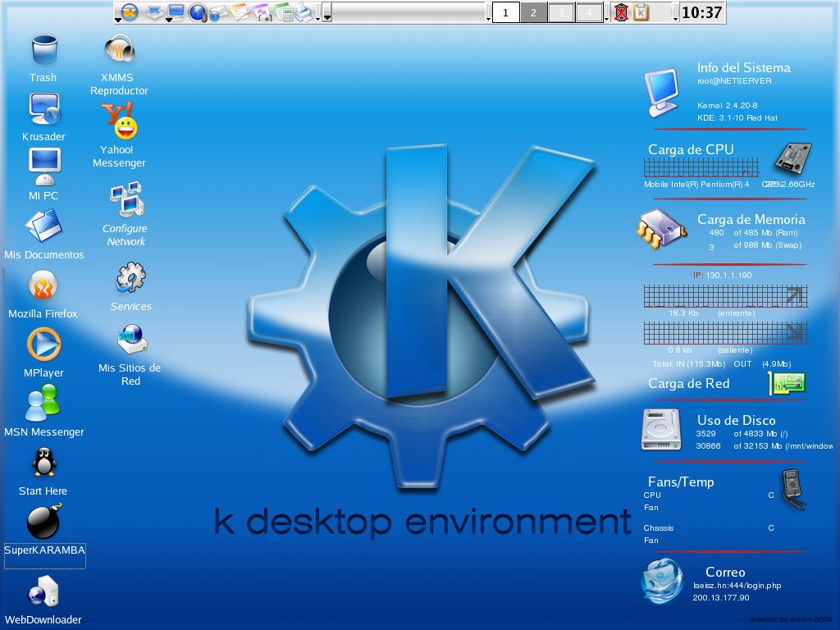The width and height of the screenshot is (840, 630).
Task: Open the Klipper clipboard tray icon
Action: (641, 11)
